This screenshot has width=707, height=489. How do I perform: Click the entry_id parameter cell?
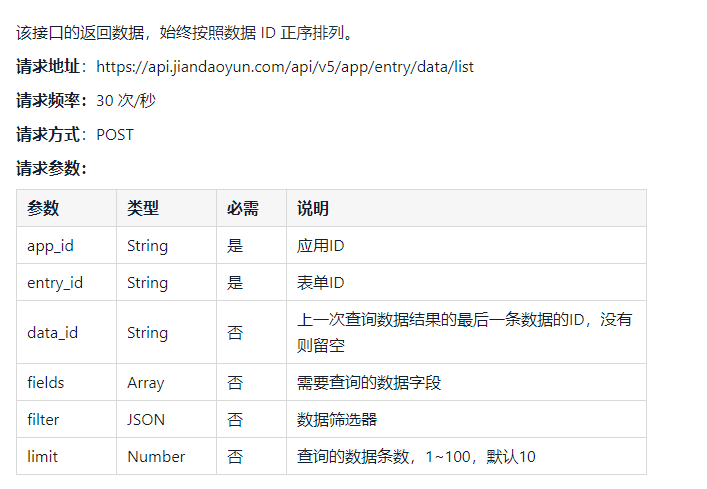(x=67, y=283)
